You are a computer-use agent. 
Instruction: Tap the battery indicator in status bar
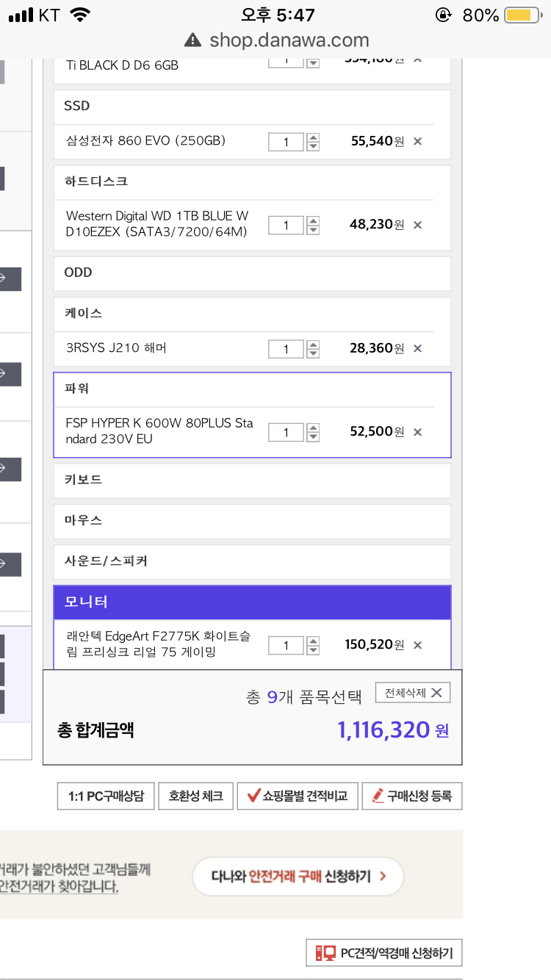coord(523,15)
